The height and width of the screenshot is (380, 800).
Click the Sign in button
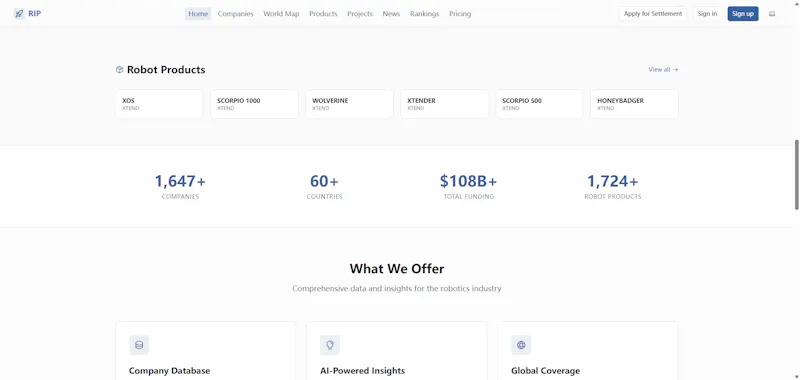[707, 14]
